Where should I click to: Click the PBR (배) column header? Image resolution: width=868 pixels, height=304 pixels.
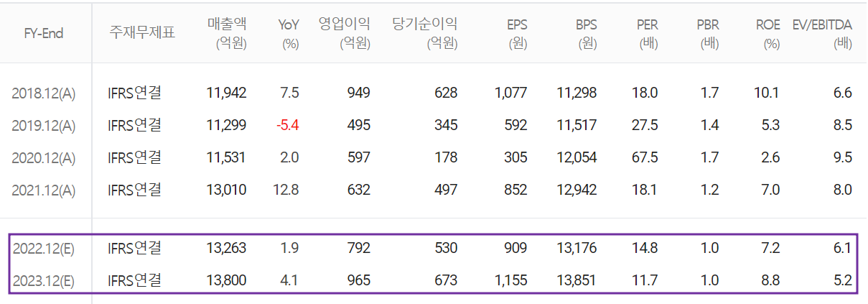(708, 34)
